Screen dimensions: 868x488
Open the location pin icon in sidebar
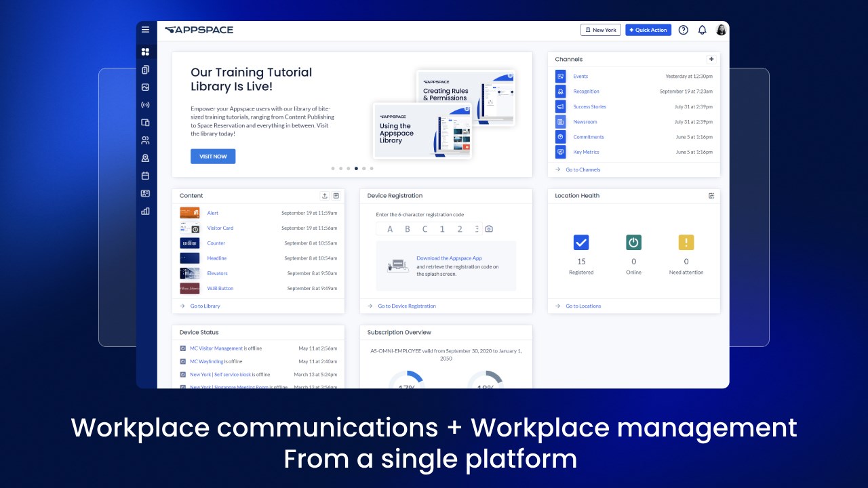coord(145,158)
